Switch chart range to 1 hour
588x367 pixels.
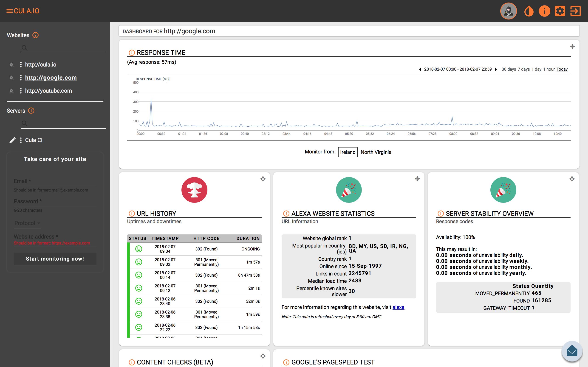[x=549, y=69]
